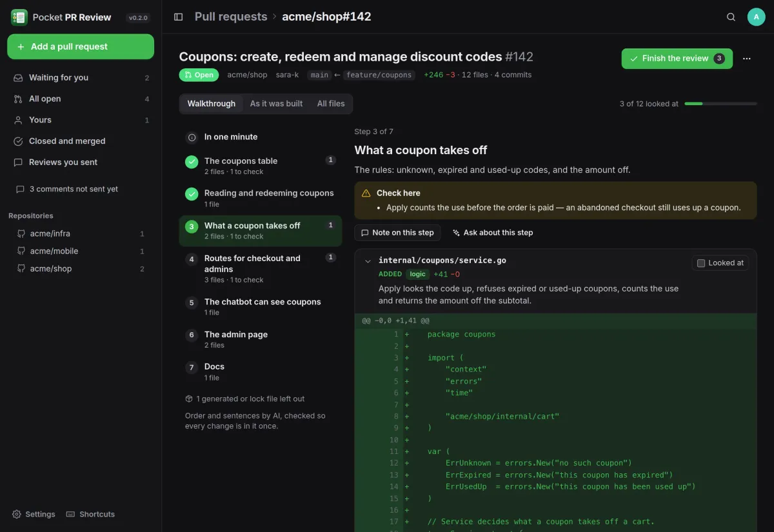Screen dimensions: 774x532
Task: Click the Yours person icon
Action: (18, 120)
